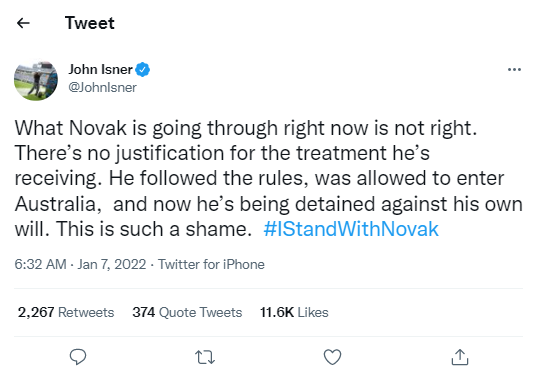View the 374 Quote Tweets
Screen dimensions: 538x377
[x=187, y=313]
